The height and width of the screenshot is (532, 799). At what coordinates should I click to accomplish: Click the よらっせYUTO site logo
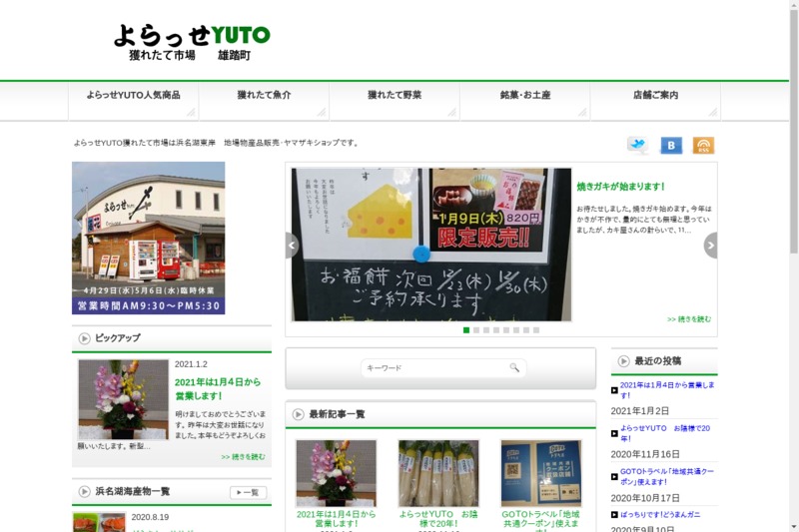tap(191, 42)
